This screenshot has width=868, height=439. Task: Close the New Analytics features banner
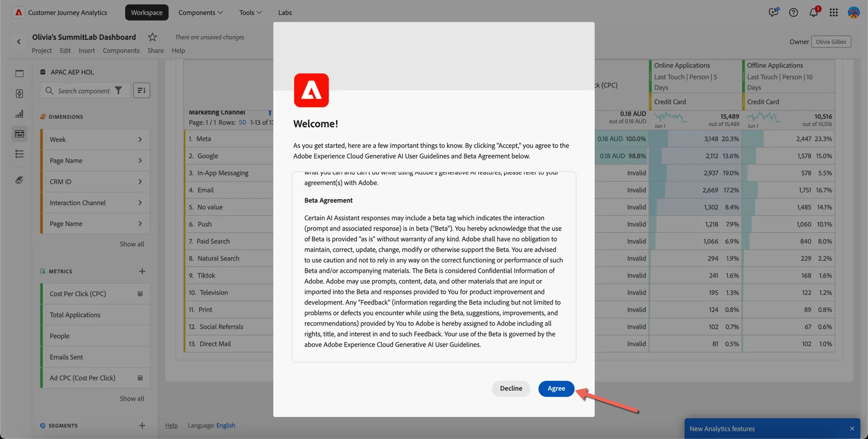click(852, 428)
